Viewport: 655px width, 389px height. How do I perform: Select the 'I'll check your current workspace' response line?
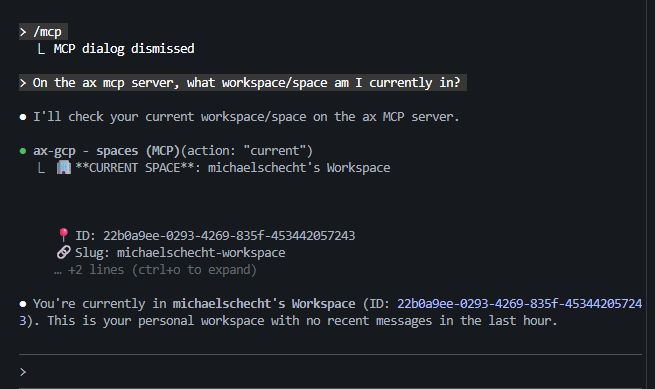point(246,117)
